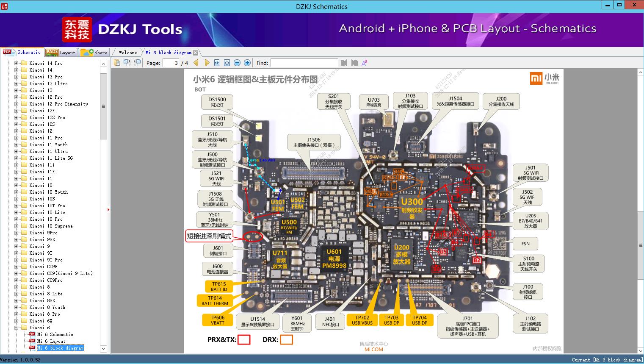Click the rotate counterclockwise icon
644x364 pixels.
pos(127,63)
